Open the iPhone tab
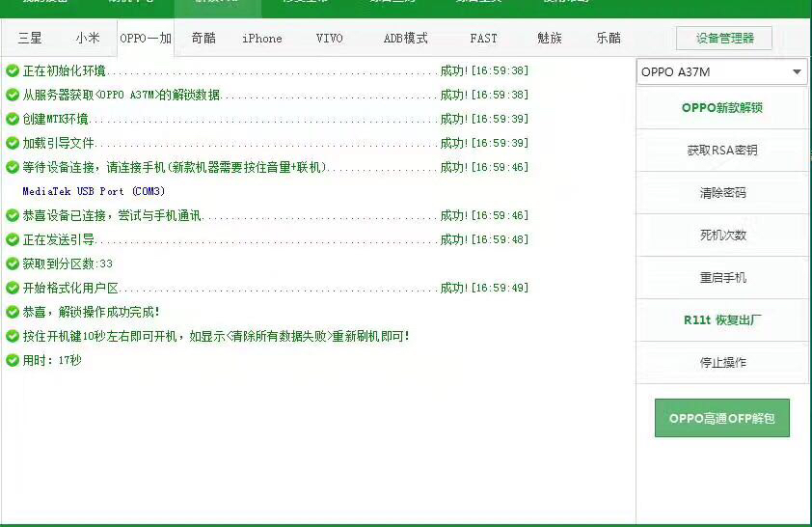Viewport: 812px width, 527px height. point(262,38)
